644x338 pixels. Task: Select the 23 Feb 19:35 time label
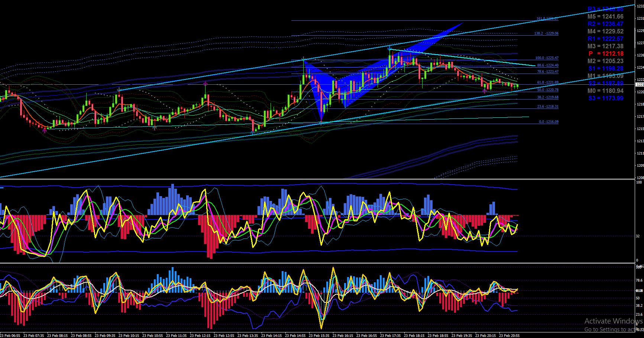(x=462, y=335)
